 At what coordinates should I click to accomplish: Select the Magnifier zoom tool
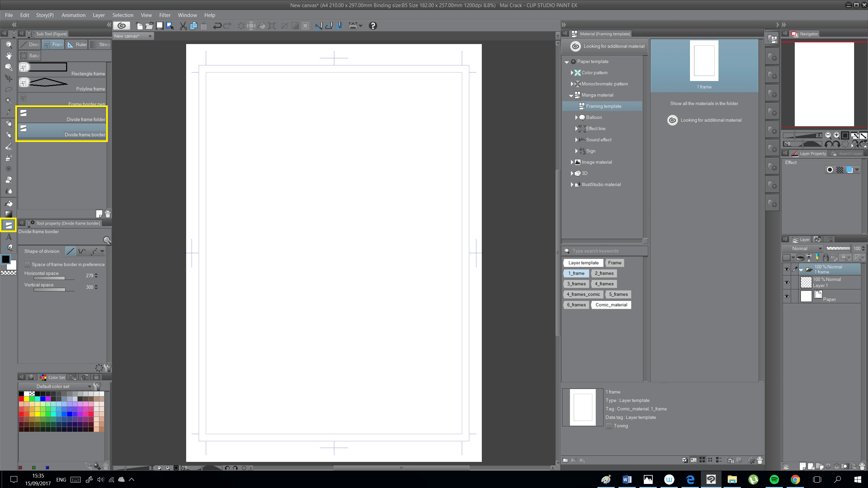point(9,45)
